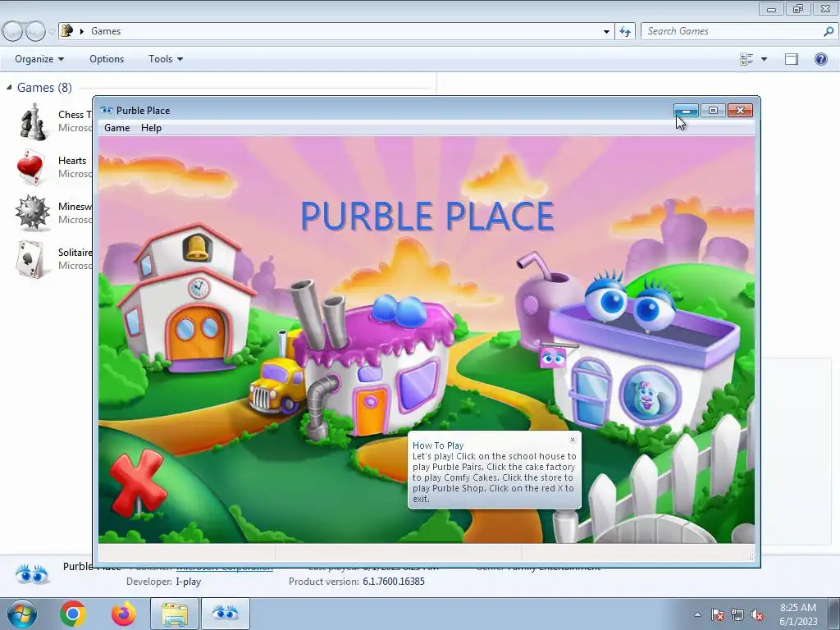Click the Games folder icon in address bar
Image resolution: width=840 pixels, height=630 pixels.
[67, 30]
